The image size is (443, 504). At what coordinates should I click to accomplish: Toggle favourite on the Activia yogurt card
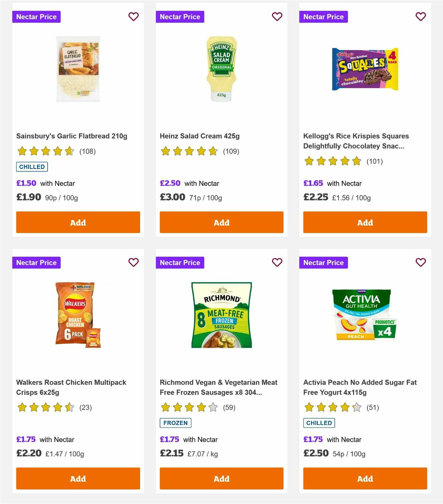pyautogui.click(x=420, y=263)
